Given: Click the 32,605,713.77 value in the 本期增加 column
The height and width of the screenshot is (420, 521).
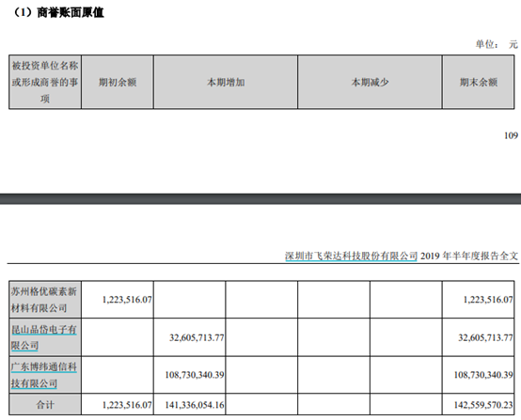Looking at the screenshot, I should point(197,337).
